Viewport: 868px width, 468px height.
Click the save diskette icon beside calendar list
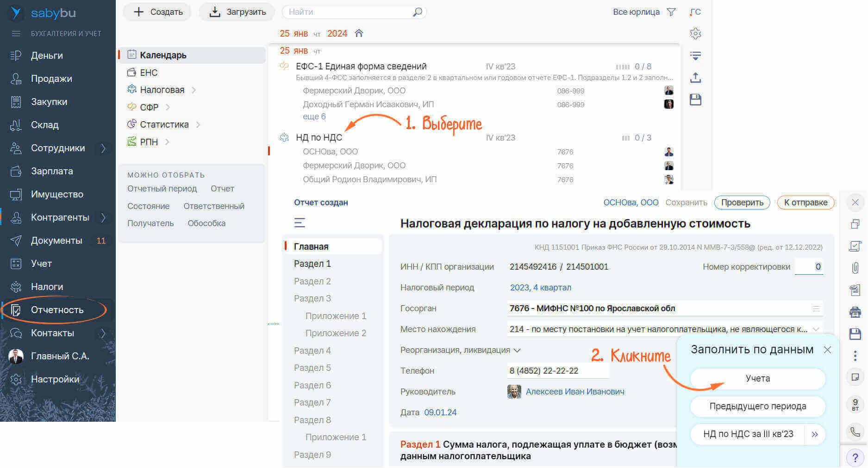tap(695, 99)
